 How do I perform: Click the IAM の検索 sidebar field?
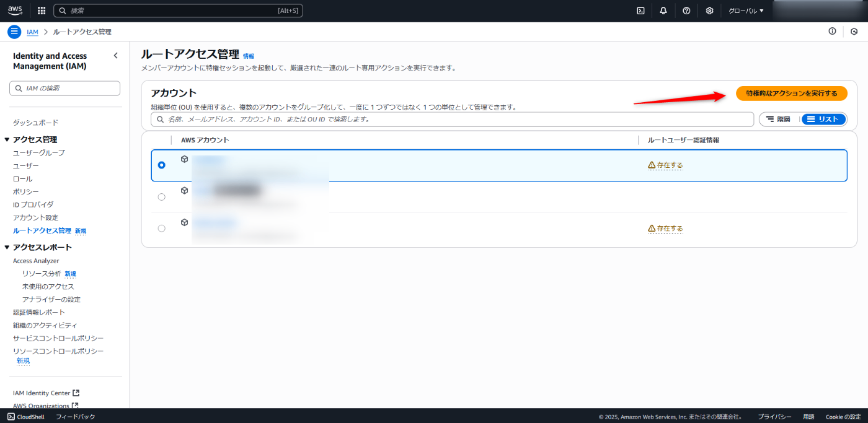[x=65, y=89]
